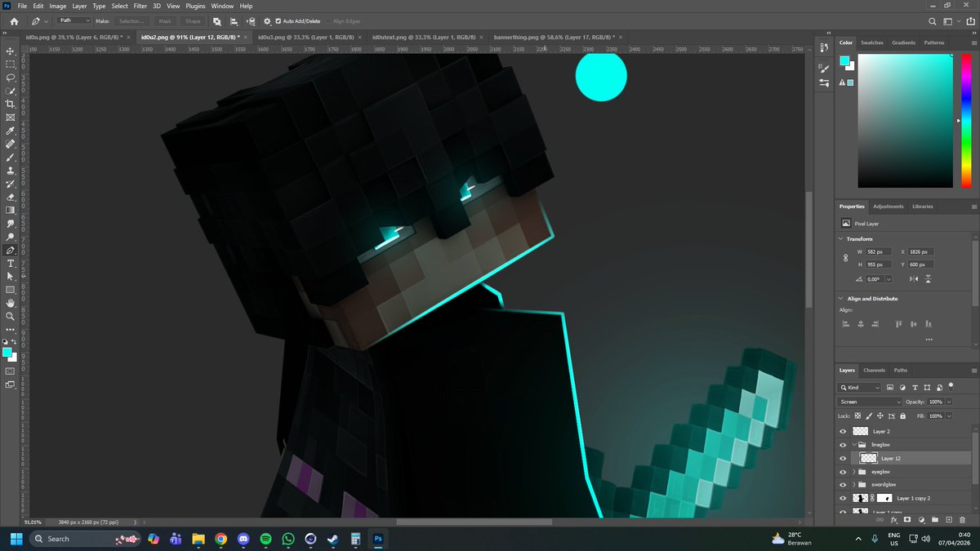Screen dimensions: 980x551
Task: Click the search icon at top right
Action: point(933,20)
